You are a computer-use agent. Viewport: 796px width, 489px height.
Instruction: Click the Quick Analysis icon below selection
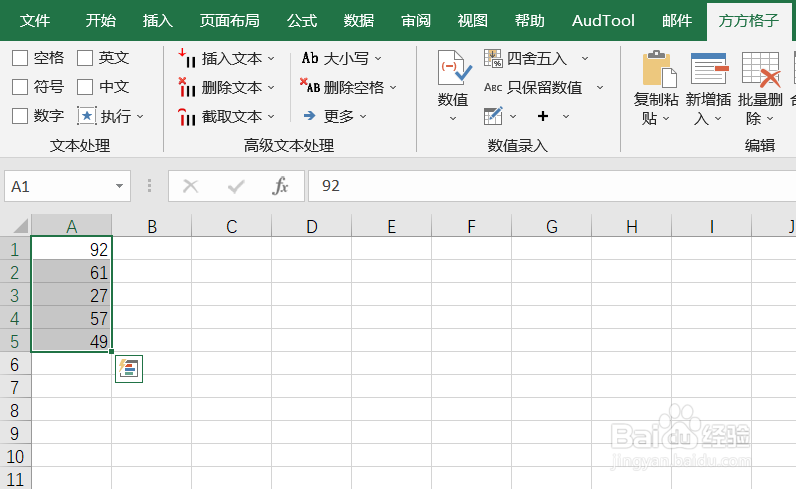[x=129, y=369]
